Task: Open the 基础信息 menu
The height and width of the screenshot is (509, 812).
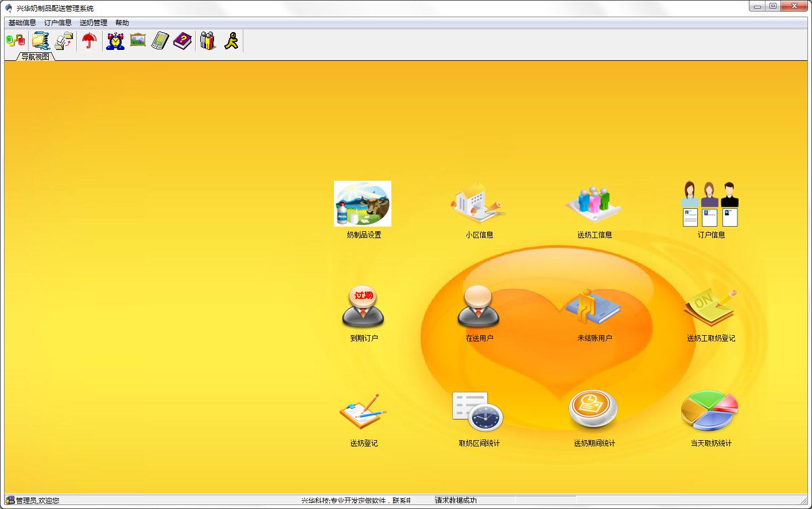Action: 22,23
